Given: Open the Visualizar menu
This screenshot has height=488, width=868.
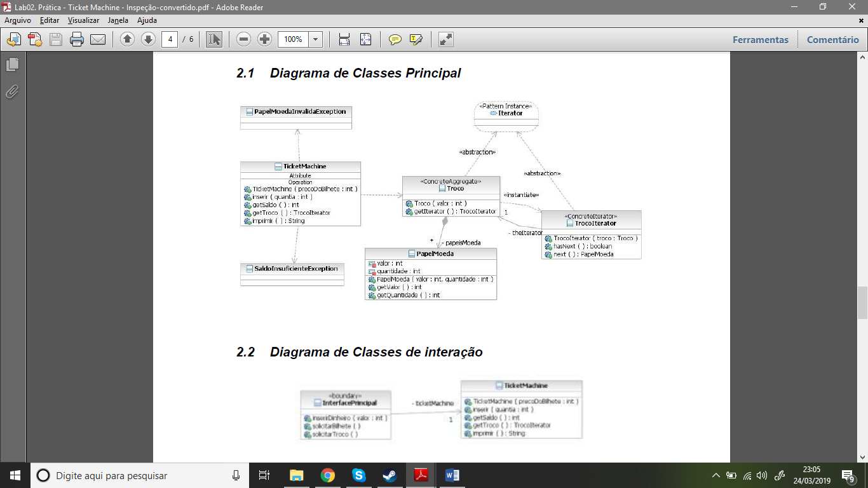Looking at the screenshot, I should tap(83, 20).
